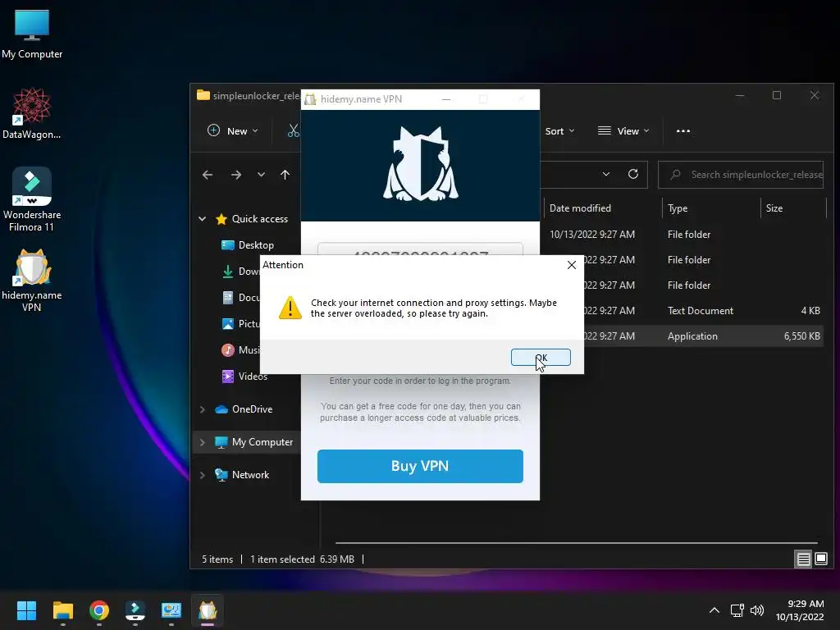Open address bar history dropdown
The height and width of the screenshot is (630, 840).
pos(606,174)
